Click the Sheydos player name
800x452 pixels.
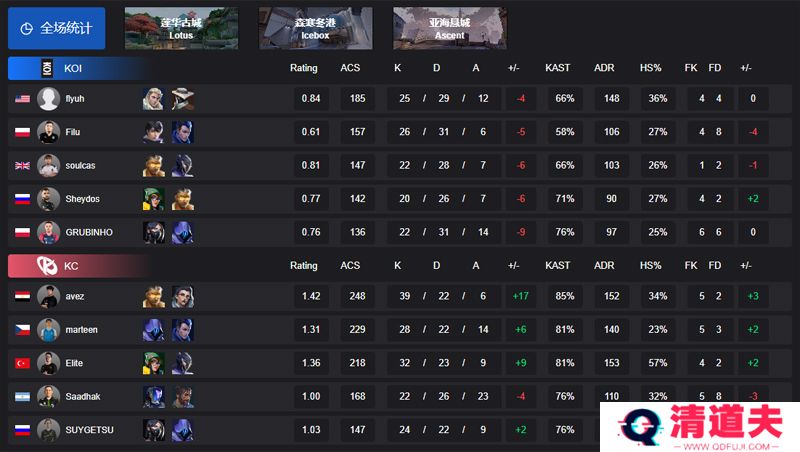coord(82,198)
